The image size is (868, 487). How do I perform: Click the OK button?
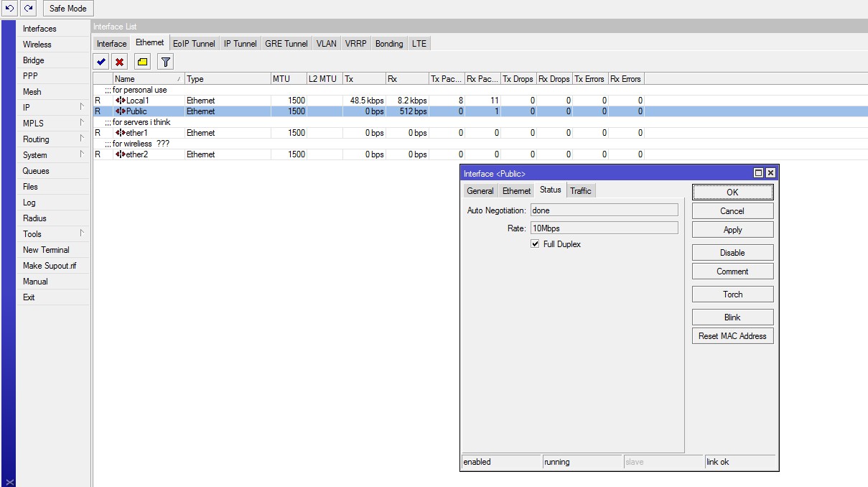click(x=732, y=192)
